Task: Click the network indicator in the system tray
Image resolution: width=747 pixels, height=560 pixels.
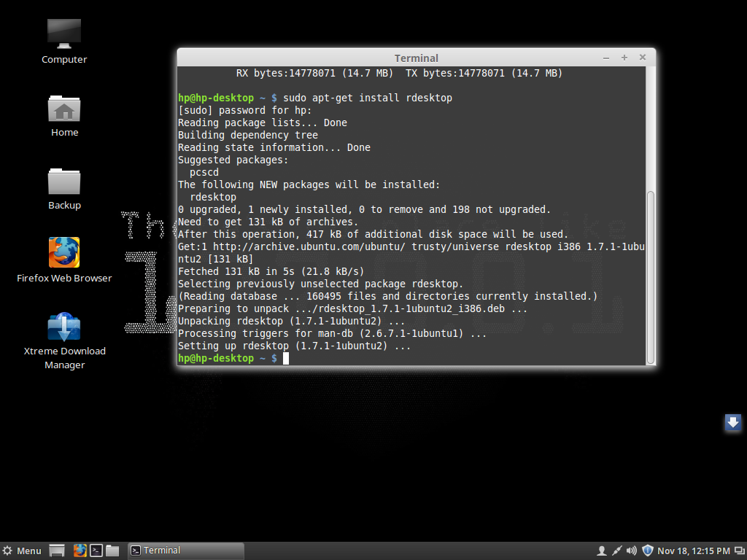Action: click(616, 550)
